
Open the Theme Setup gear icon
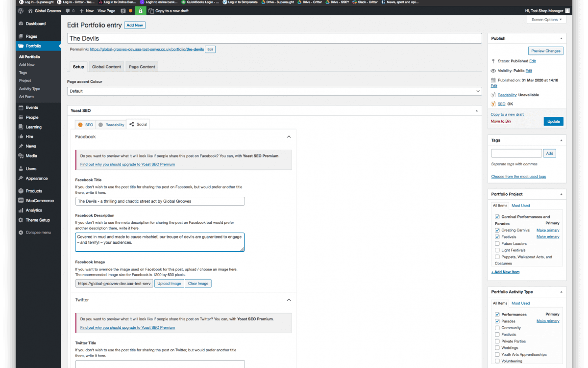(21, 220)
